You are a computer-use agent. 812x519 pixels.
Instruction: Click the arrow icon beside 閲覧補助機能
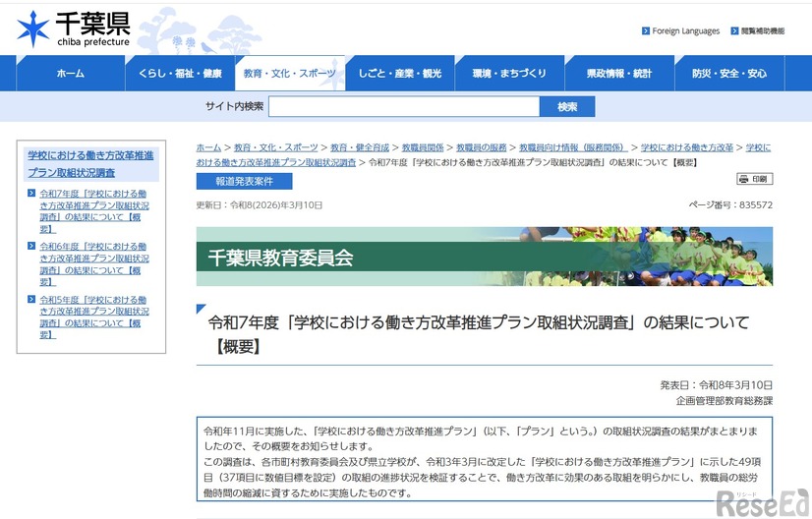(734, 31)
